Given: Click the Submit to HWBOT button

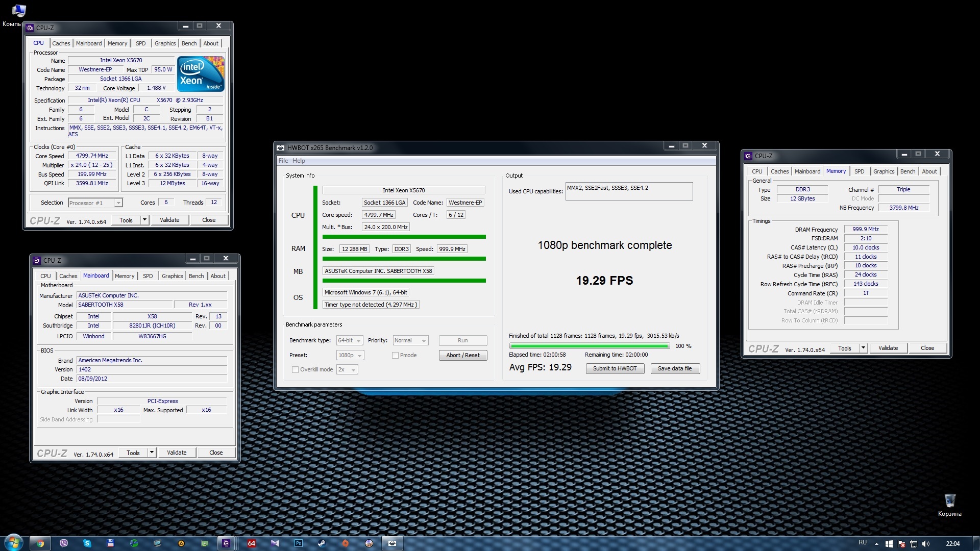Looking at the screenshot, I should (615, 369).
